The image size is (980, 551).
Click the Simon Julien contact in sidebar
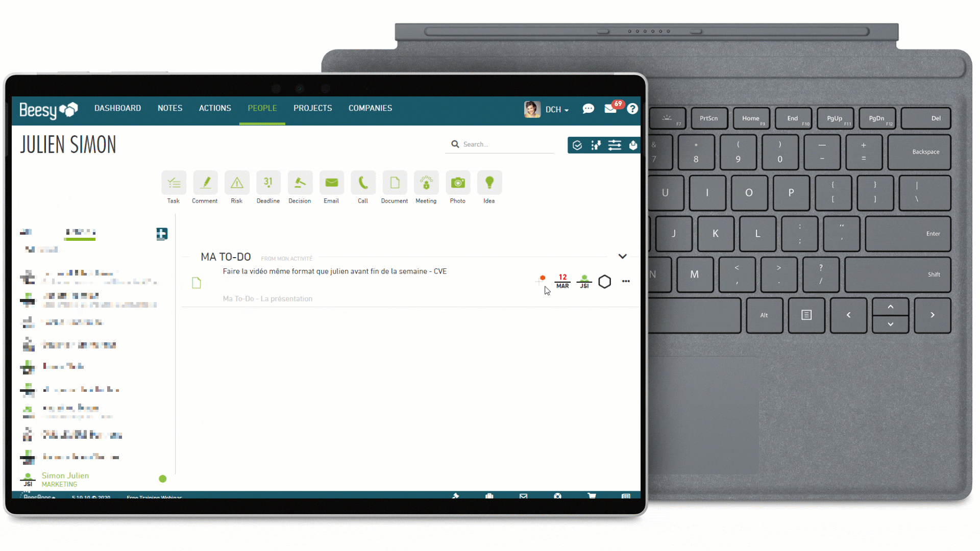point(65,479)
